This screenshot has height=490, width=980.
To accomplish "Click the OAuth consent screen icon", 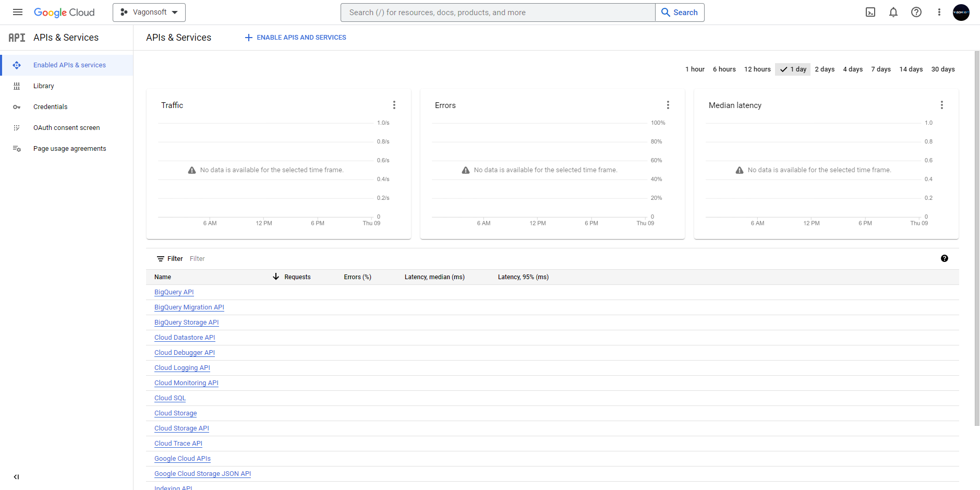I will [x=17, y=128].
